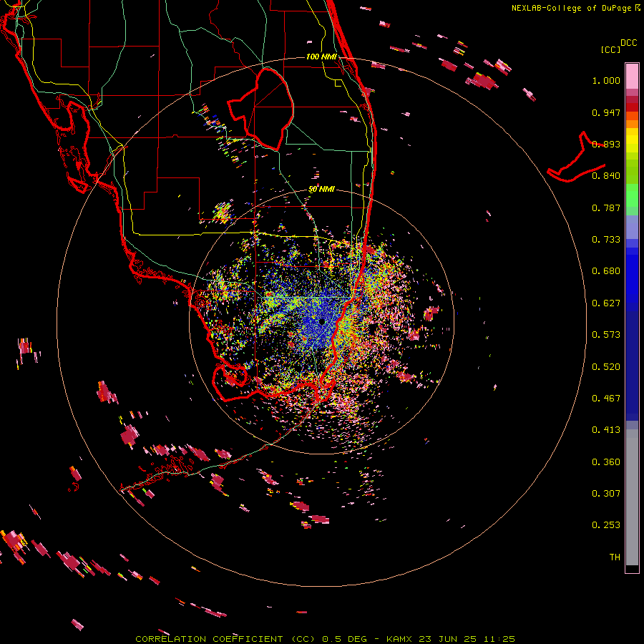Click the NEXLAB-College of DuPage title text
Viewport: 644px width, 644px height.
point(571,8)
